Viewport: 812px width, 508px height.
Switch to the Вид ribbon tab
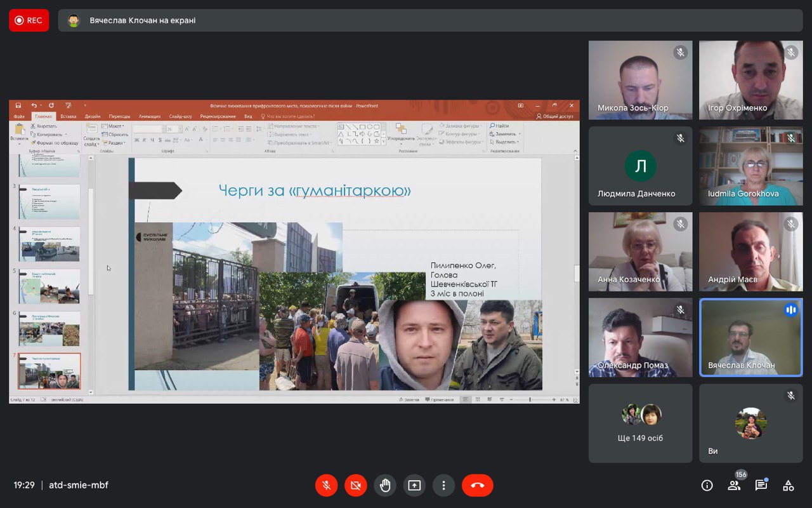pos(248,116)
